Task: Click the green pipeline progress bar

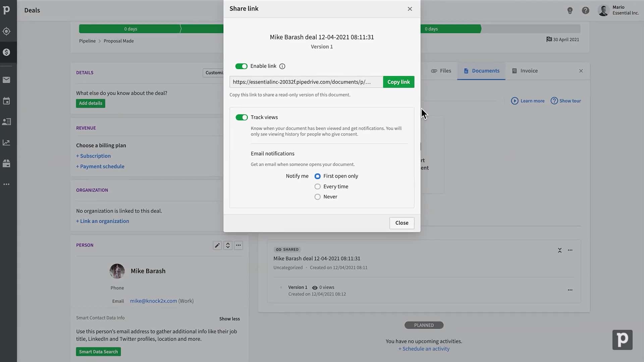Action: (130, 29)
